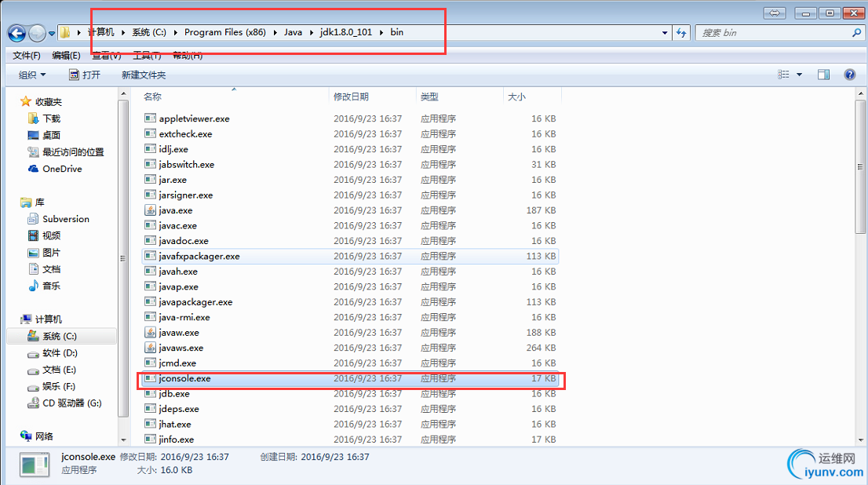Select the javac.exe file name

click(x=177, y=225)
